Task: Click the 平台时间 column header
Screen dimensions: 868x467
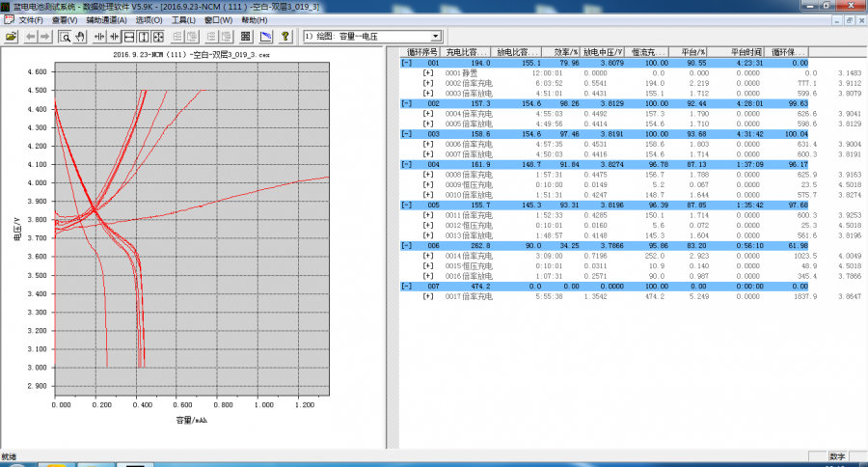Action: [x=736, y=52]
